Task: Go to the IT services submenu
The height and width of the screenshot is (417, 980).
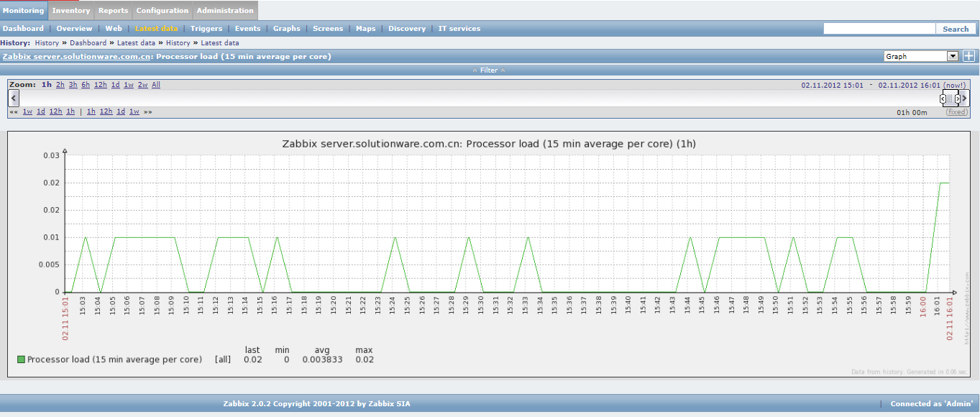Action: tap(459, 29)
